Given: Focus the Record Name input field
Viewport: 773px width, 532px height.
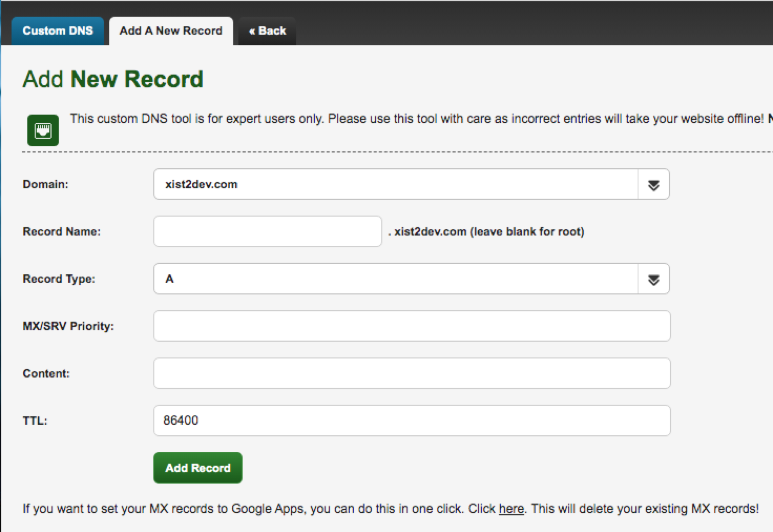Looking at the screenshot, I should [267, 231].
